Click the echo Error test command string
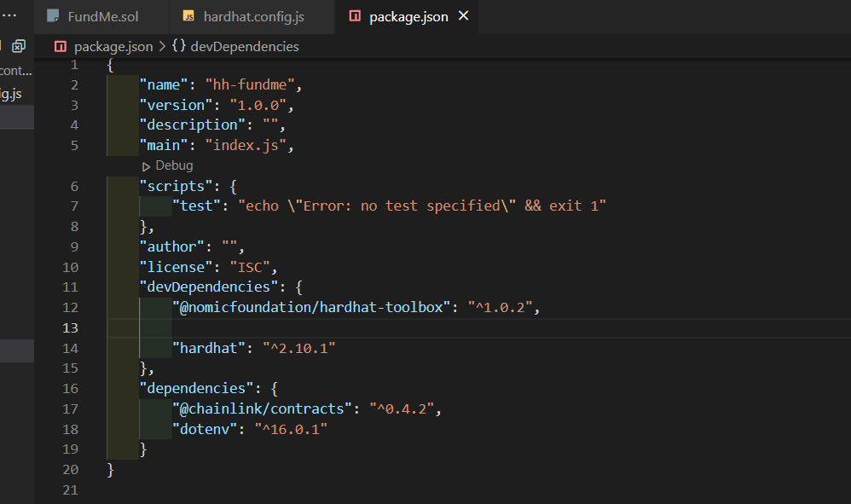 click(422, 206)
